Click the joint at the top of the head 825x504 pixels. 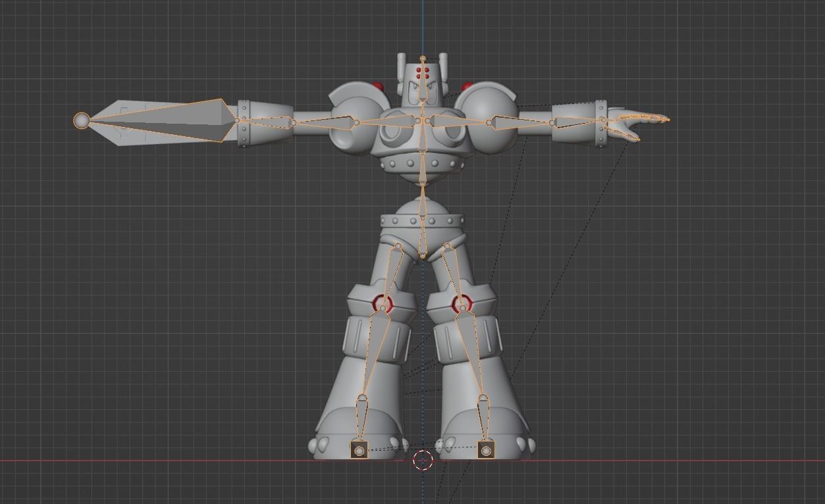pos(423,59)
